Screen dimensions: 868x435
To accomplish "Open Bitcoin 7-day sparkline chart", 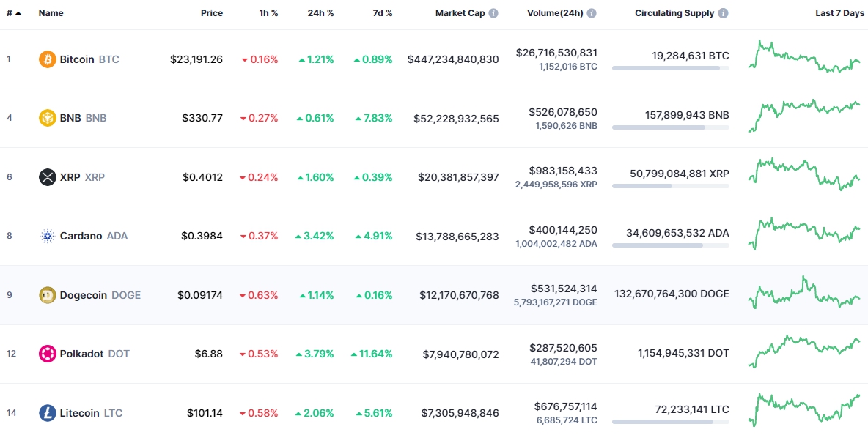I will pos(804,56).
